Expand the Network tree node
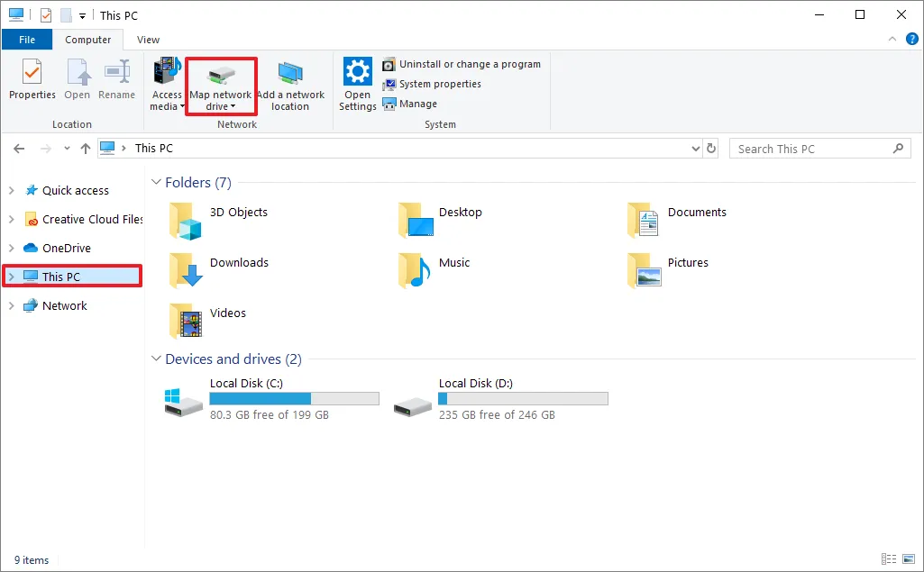The width and height of the screenshot is (924, 572). coord(11,306)
